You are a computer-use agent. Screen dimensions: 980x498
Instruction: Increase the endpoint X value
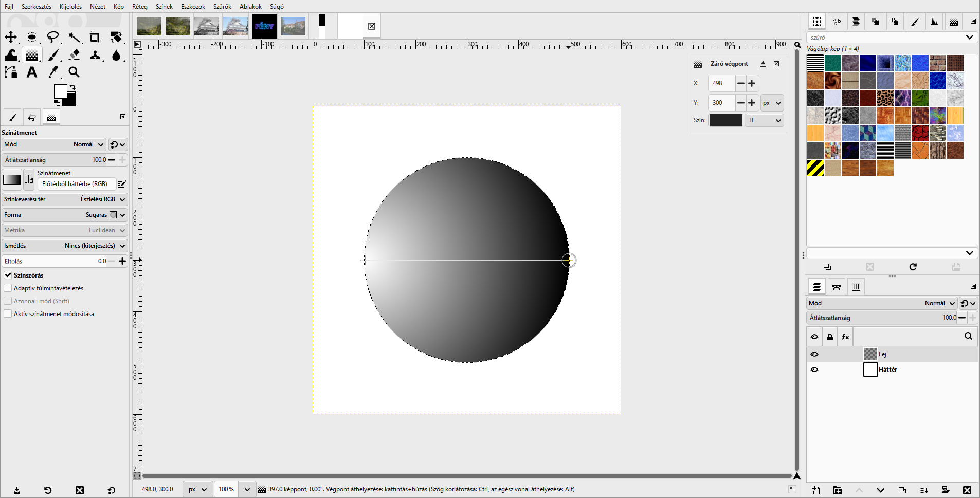coord(752,83)
